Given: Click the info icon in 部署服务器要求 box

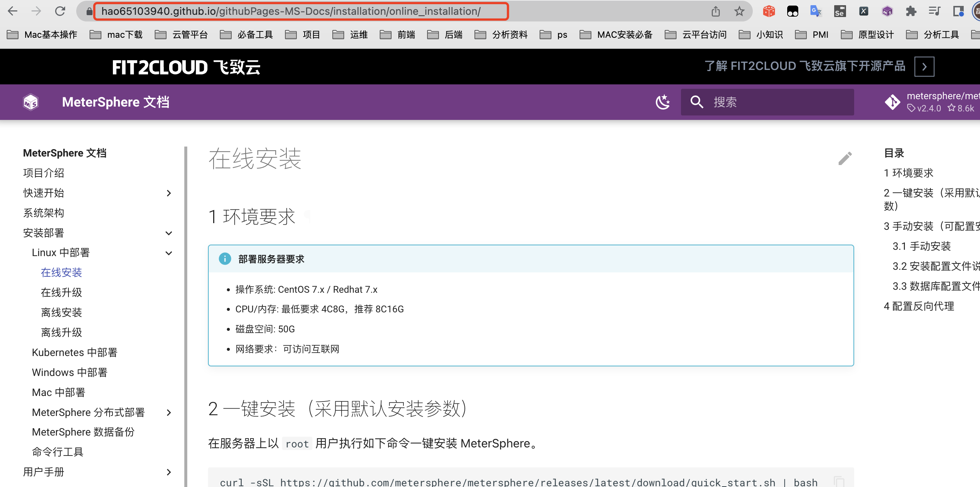Looking at the screenshot, I should point(225,259).
